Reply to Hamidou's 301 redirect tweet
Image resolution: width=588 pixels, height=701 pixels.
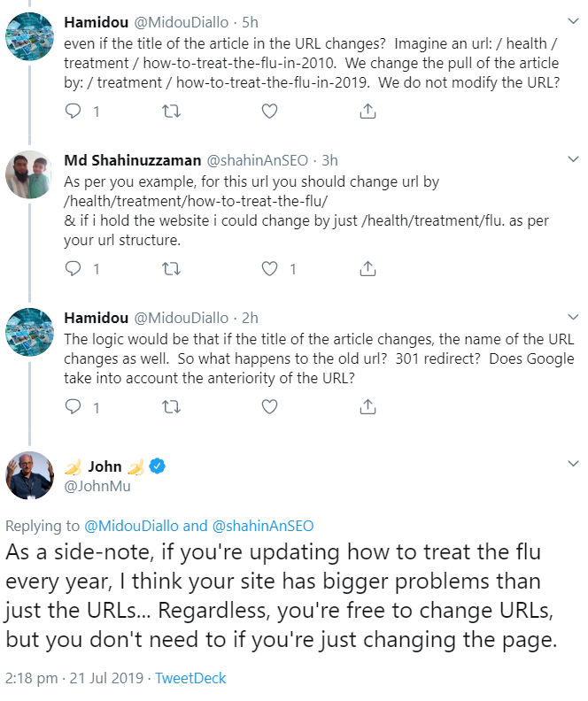click(74, 406)
